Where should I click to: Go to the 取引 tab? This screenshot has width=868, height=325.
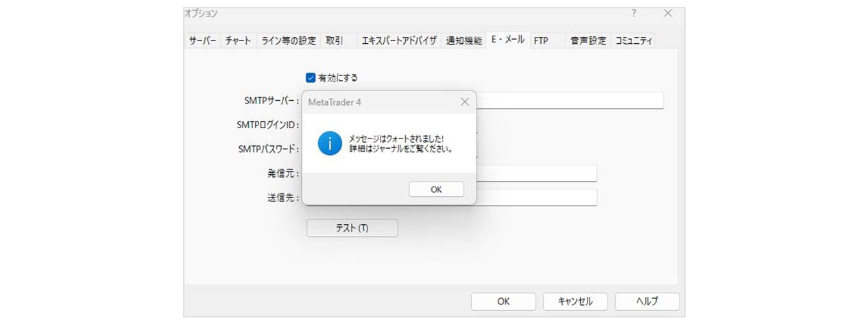335,41
